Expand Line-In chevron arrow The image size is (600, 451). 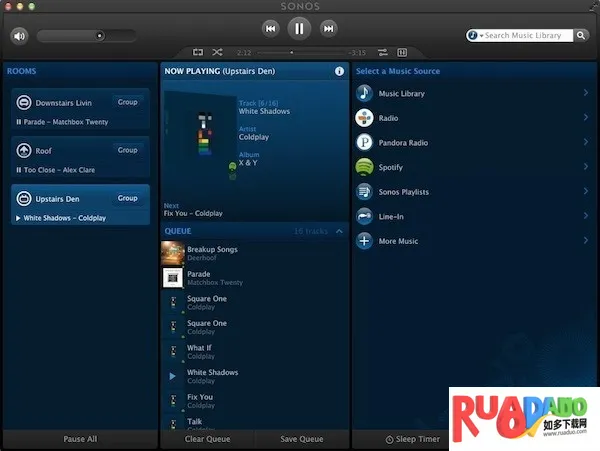(x=586, y=216)
